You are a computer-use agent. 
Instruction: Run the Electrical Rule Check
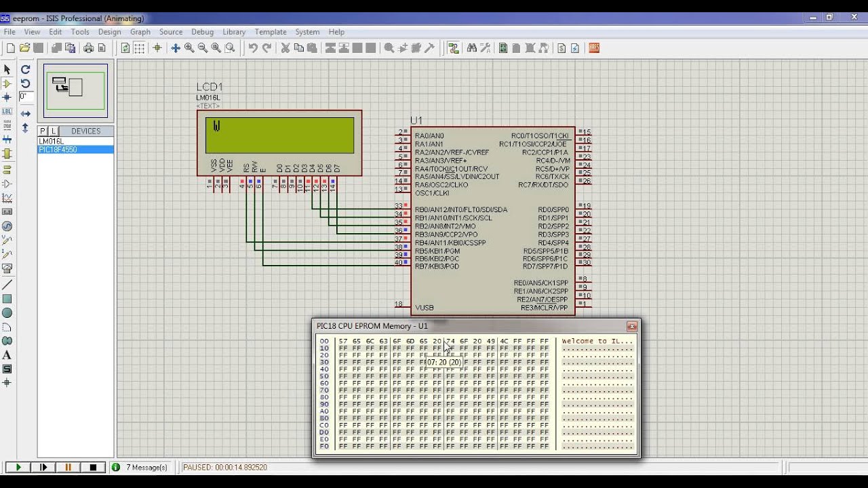point(575,48)
